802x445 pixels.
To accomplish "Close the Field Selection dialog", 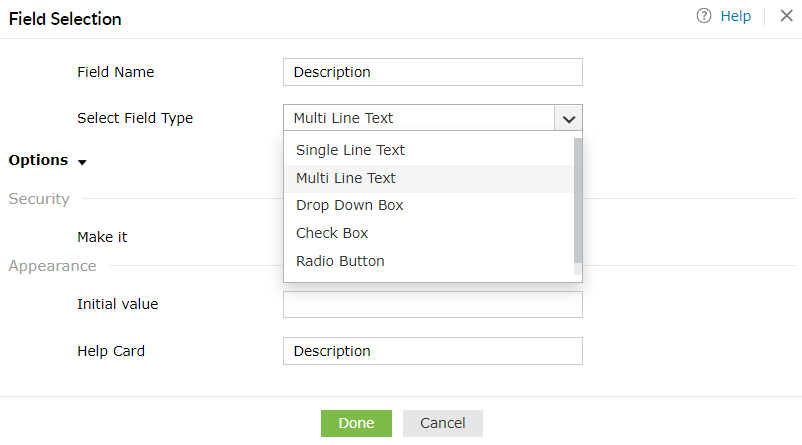I will [786, 17].
